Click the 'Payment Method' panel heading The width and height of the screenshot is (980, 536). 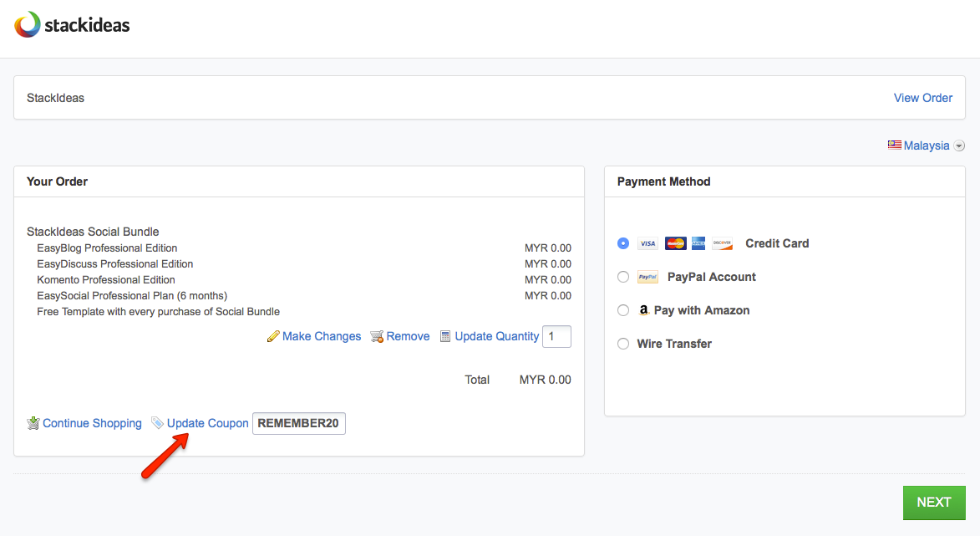[663, 182]
